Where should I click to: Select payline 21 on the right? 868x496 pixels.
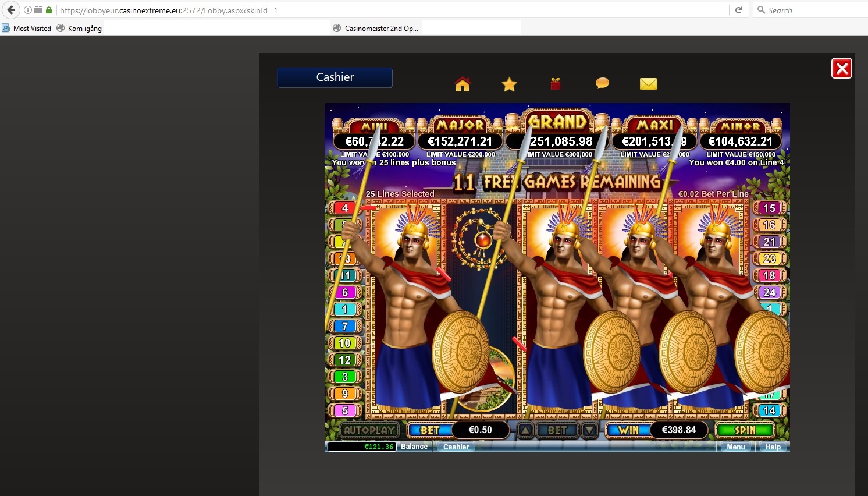[769, 242]
